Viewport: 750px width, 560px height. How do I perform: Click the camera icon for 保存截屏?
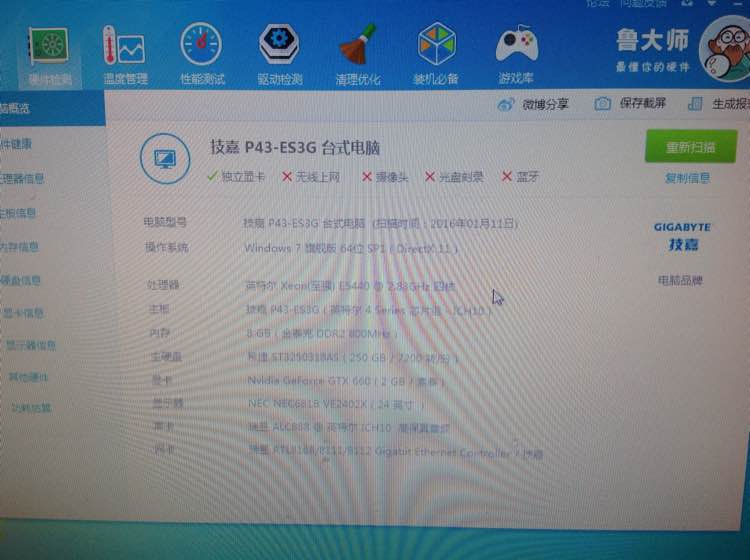[x=602, y=103]
